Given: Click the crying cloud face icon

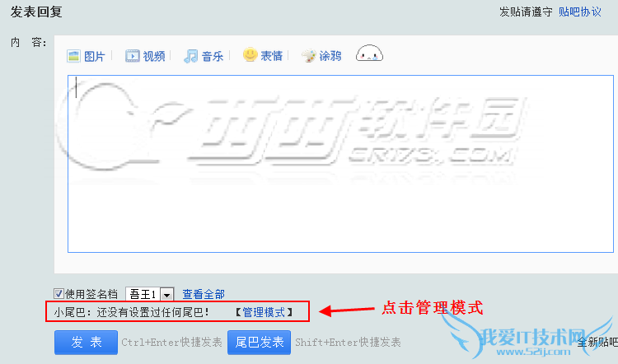Looking at the screenshot, I should click(369, 54).
